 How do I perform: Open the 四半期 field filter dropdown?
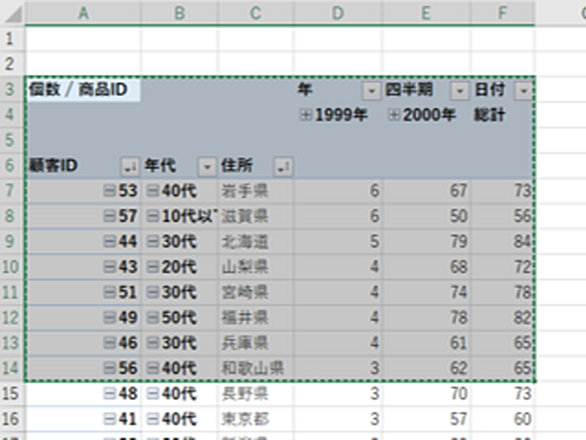pyautogui.click(x=460, y=91)
